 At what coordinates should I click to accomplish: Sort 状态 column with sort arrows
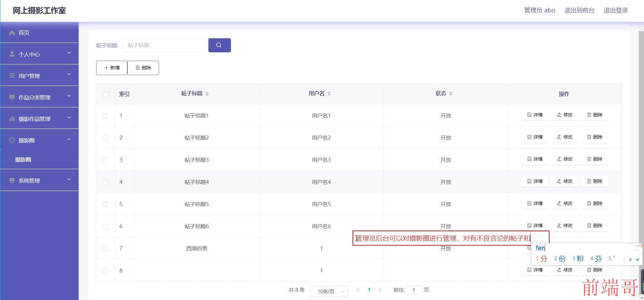451,94
